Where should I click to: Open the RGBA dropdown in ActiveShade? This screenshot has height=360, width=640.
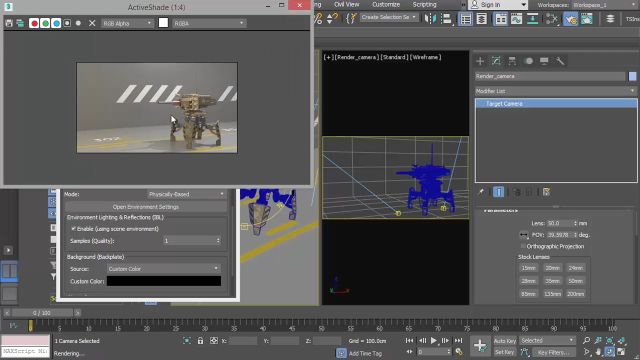[x=209, y=23]
